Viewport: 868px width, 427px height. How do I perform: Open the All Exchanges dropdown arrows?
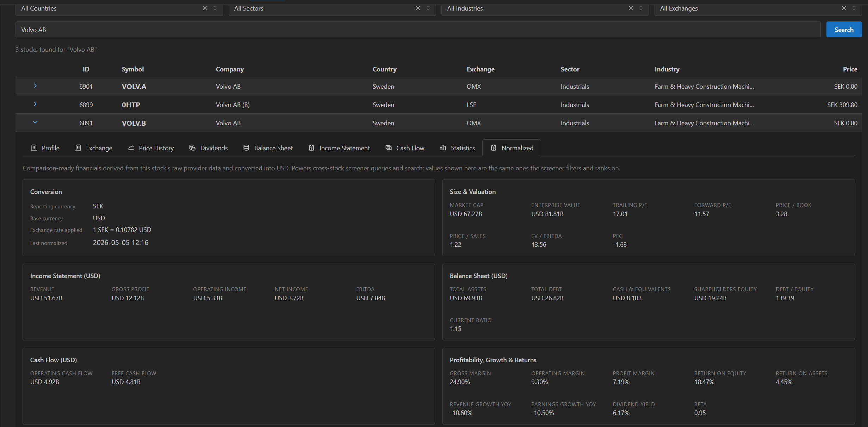click(x=854, y=8)
